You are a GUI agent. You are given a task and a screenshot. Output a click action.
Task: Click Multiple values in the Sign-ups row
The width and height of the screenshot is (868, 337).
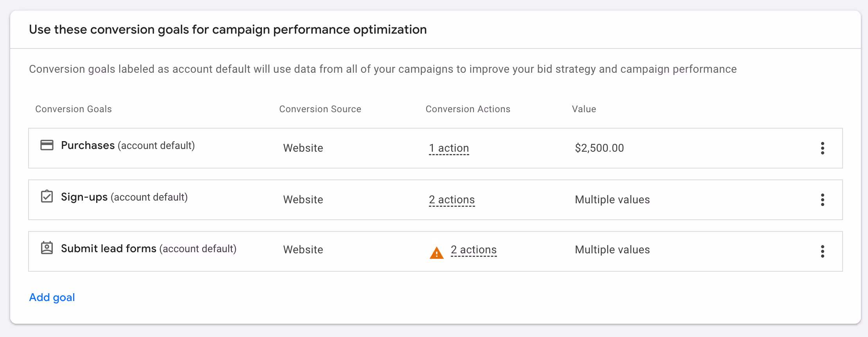[612, 200]
